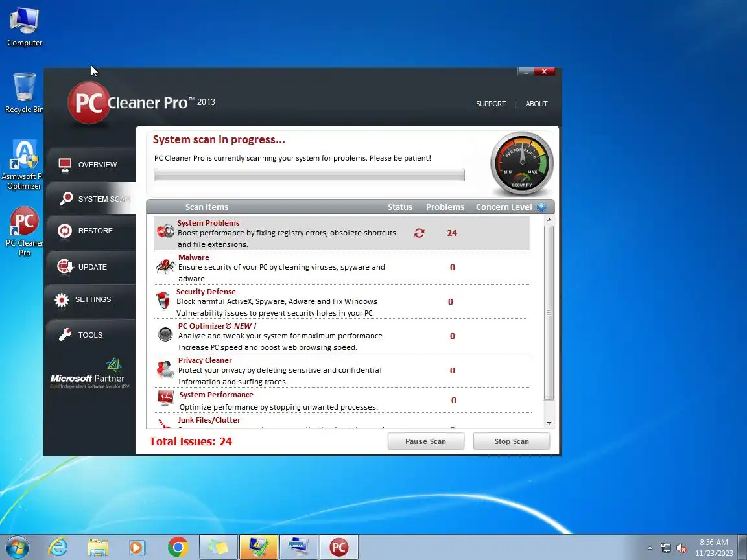Open the Recycle Bin desktop icon
747x560 pixels.
[x=24, y=93]
